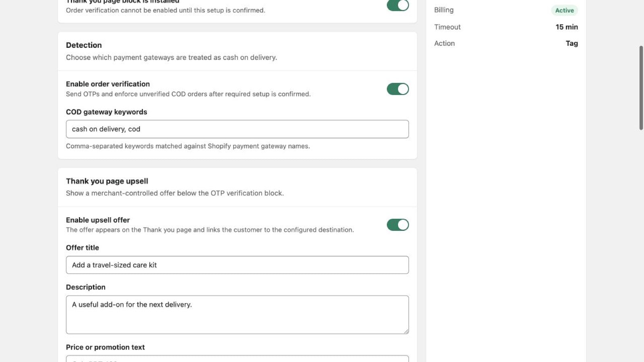Toggle the Thank you page block installed switch
Screen dimensions: 644x362
[398, 5]
